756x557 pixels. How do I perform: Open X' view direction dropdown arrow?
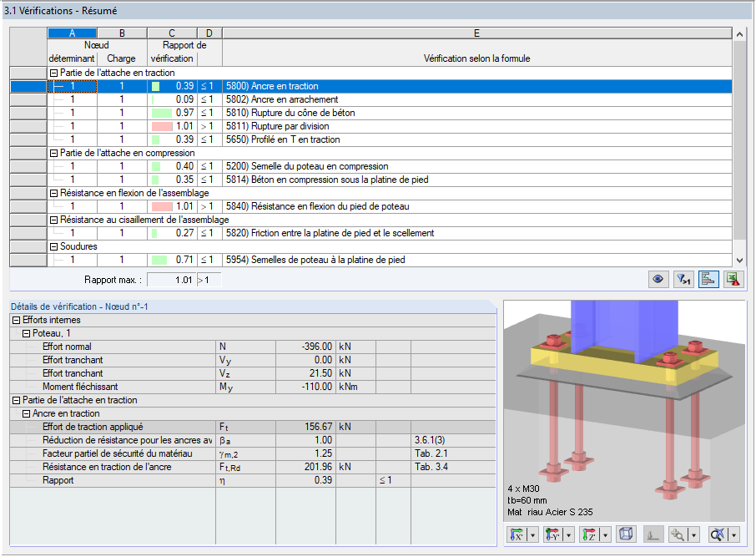pyautogui.click(x=532, y=534)
